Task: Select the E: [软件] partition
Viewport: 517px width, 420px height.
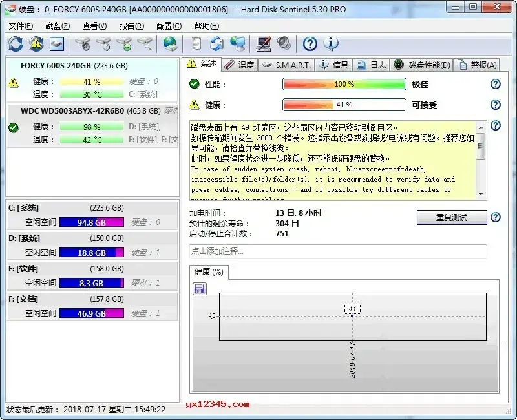Action: click(92, 275)
